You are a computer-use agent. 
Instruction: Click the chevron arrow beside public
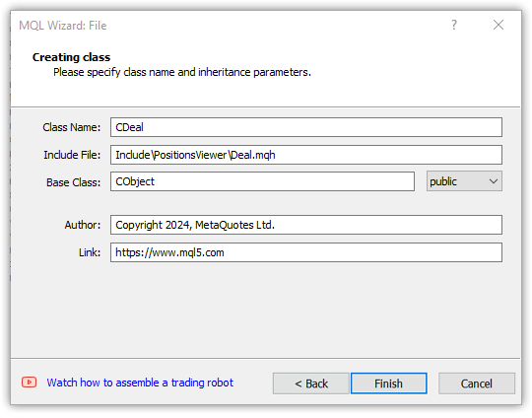(494, 181)
